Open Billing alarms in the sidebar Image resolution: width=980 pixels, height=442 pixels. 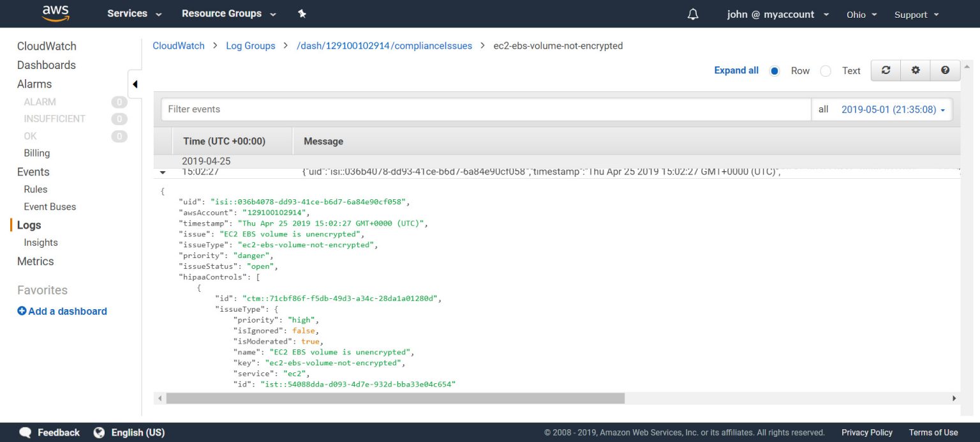[36, 153]
